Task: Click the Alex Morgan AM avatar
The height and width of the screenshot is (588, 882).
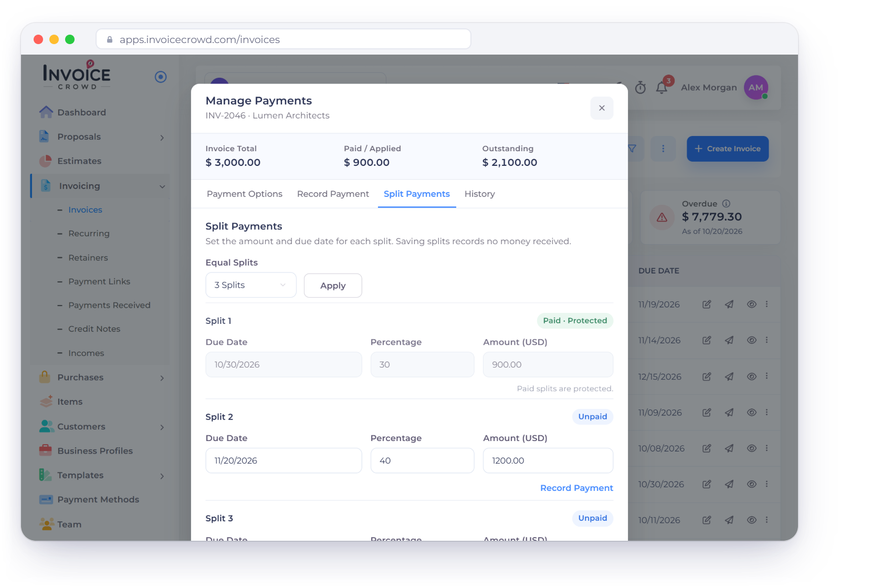Action: point(756,88)
